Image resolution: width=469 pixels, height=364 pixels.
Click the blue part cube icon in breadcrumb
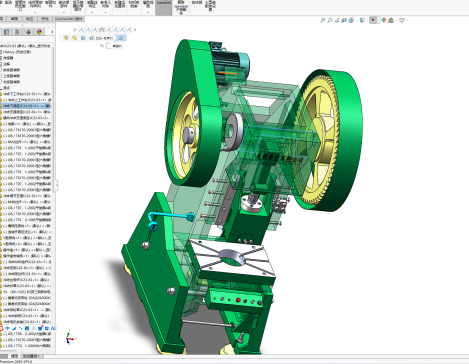(x=83, y=38)
